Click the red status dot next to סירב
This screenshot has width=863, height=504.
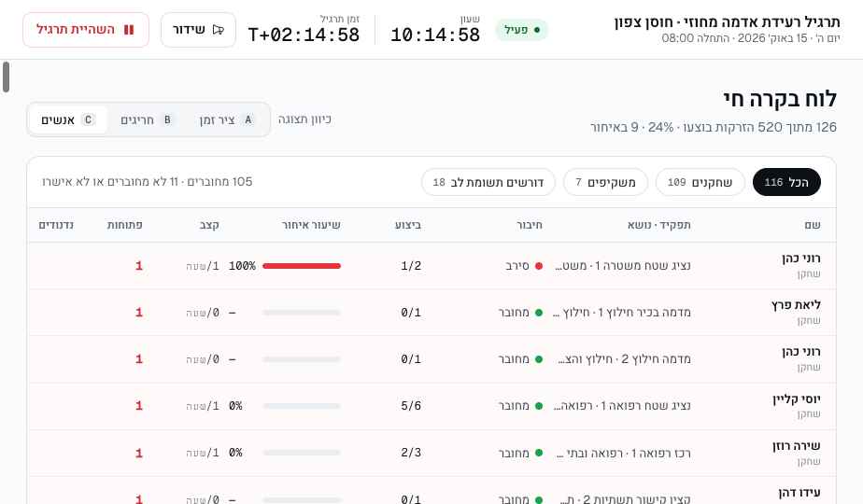tap(539, 266)
